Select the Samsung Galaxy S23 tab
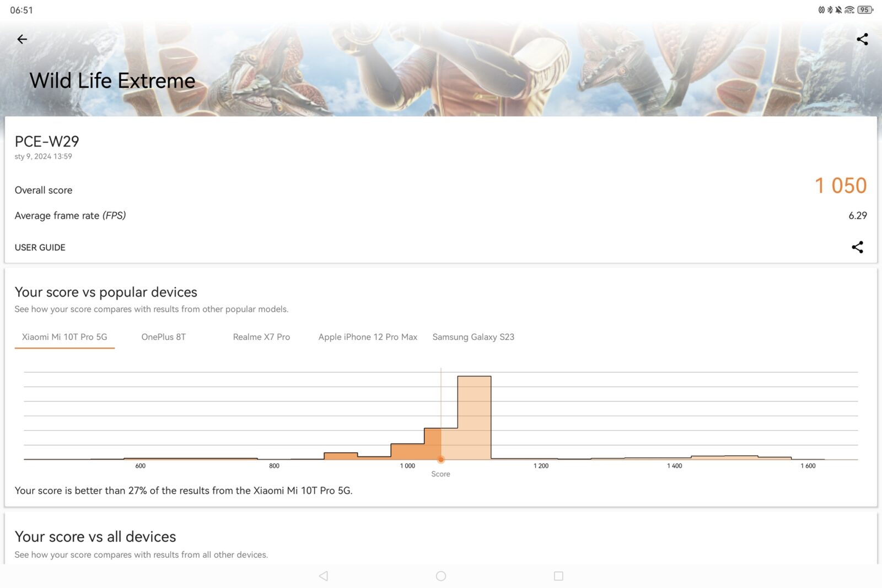Screen dimensions: 882x588 pyautogui.click(x=473, y=337)
